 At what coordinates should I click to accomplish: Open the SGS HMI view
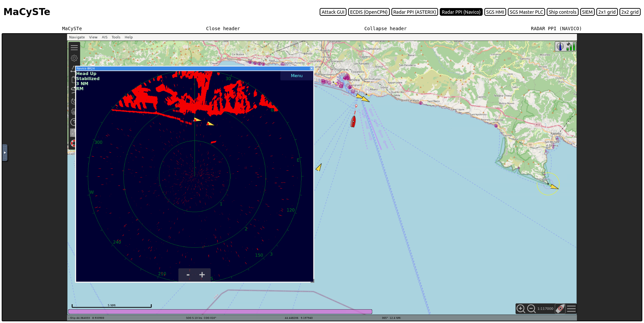pyautogui.click(x=495, y=12)
